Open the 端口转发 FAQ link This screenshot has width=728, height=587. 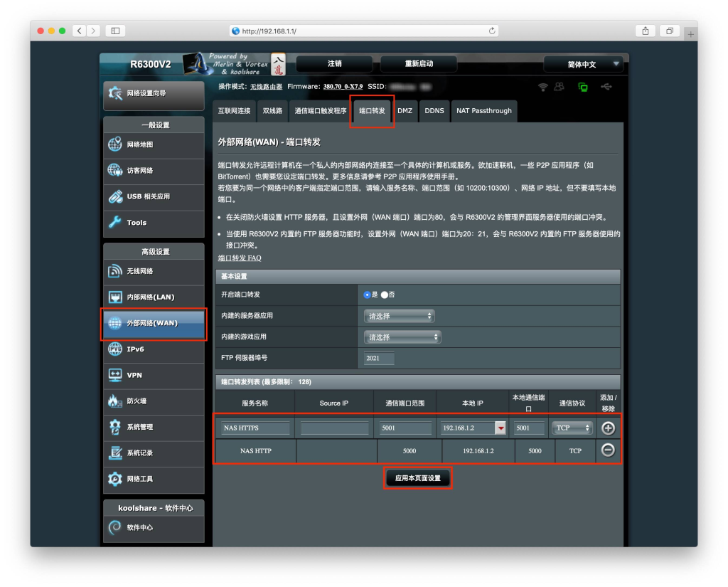point(240,258)
